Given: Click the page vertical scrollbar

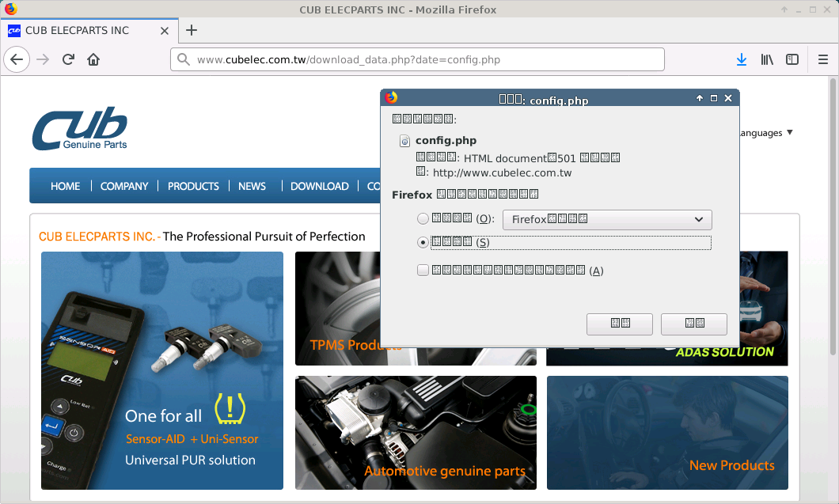Looking at the screenshot, I should pyautogui.click(x=833, y=217).
